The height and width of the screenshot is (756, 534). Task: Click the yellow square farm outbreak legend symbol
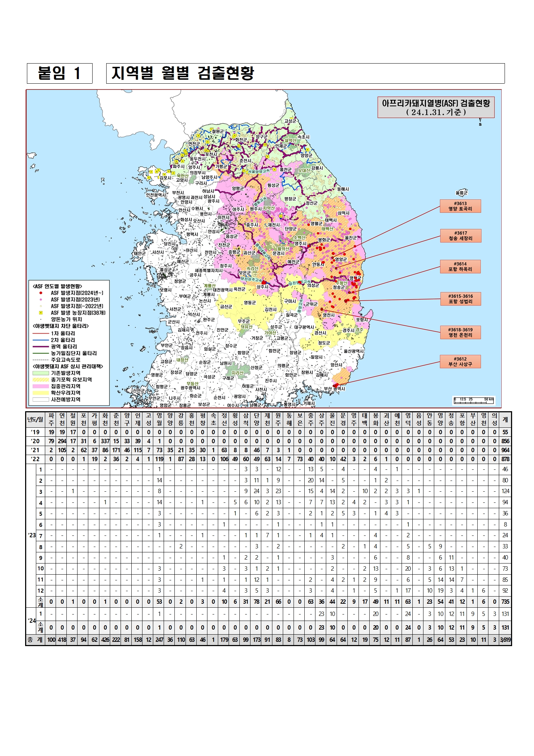41,313
